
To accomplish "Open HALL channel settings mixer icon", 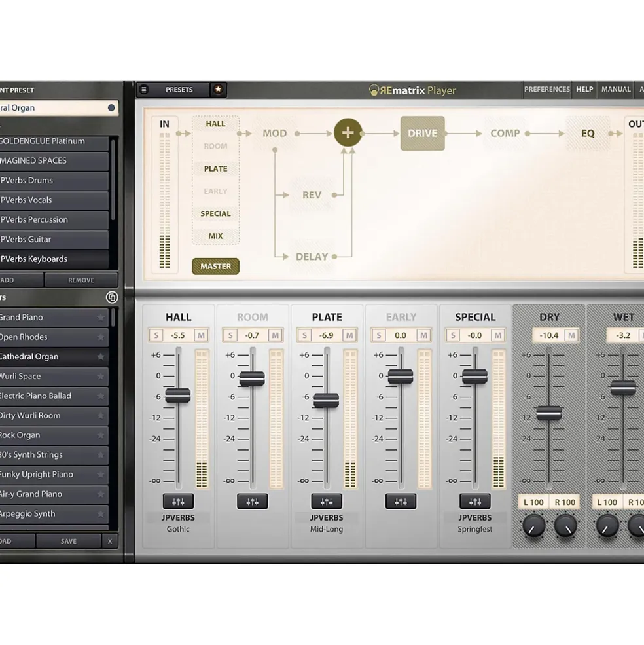I will [x=178, y=502].
